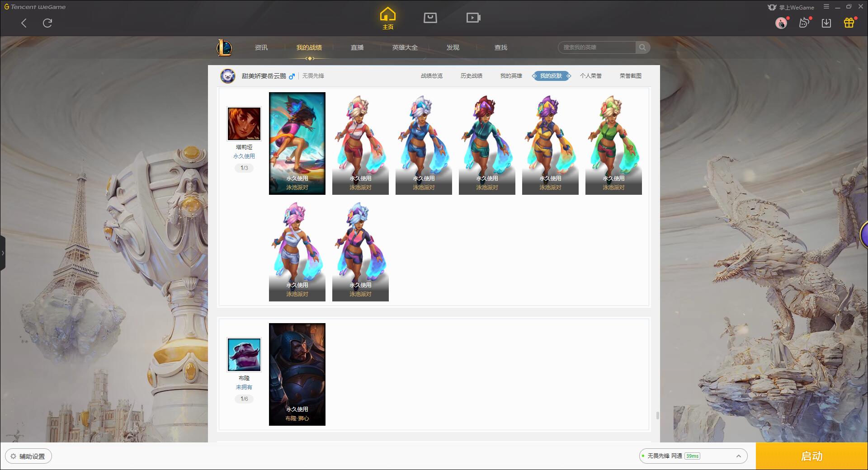The width and height of the screenshot is (868, 470).
Task: Open the video live icon in top bar
Action: click(473, 18)
